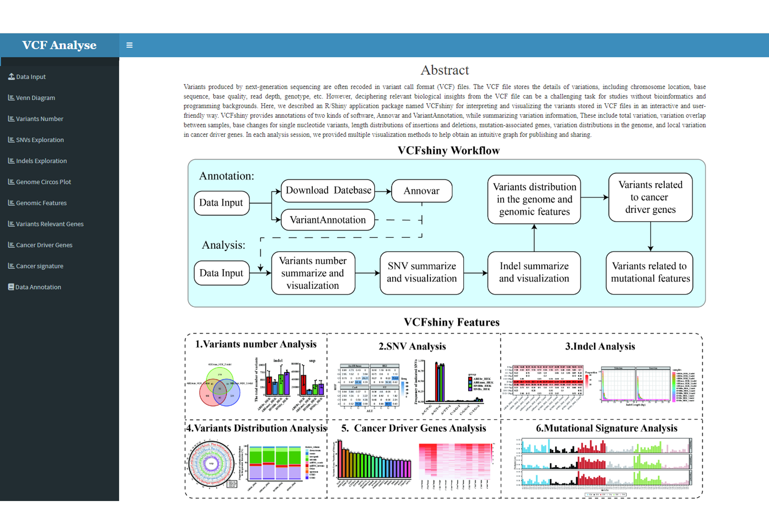Click the Download Datebase workflow box

pyautogui.click(x=328, y=191)
